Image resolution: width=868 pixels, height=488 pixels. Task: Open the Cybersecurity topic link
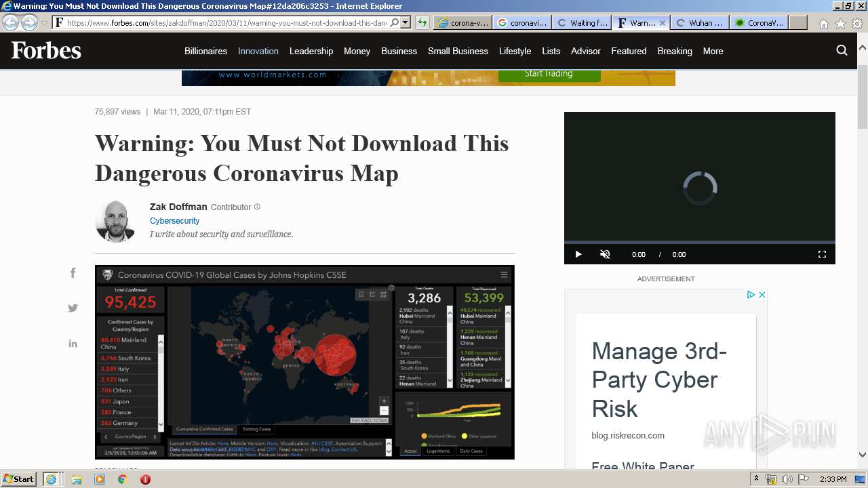(174, 221)
